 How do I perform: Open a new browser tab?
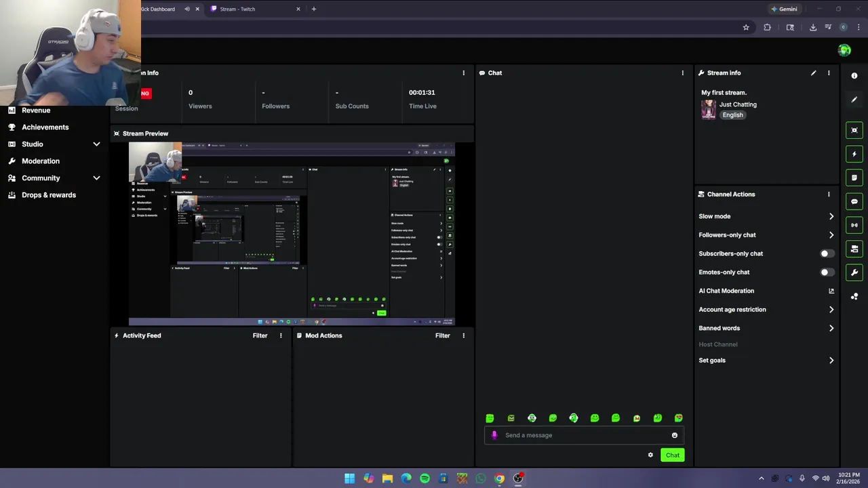point(313,9)
